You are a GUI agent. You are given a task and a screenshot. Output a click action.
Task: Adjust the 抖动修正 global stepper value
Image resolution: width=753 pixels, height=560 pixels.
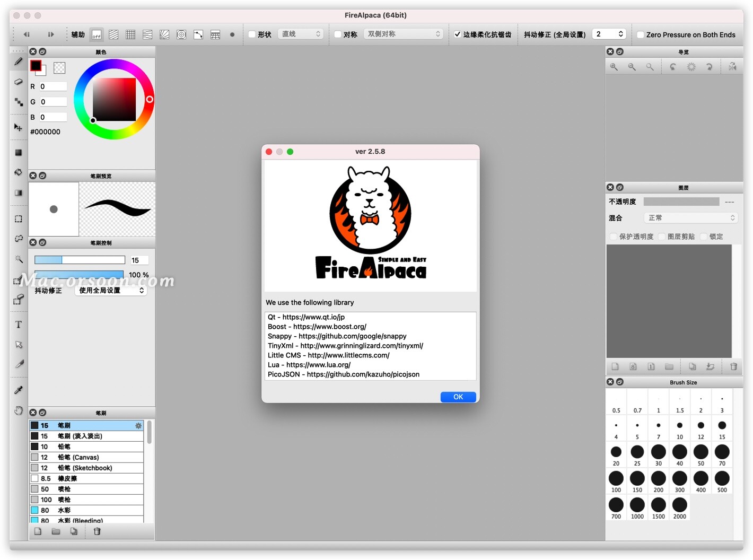(x=621, y=34)
